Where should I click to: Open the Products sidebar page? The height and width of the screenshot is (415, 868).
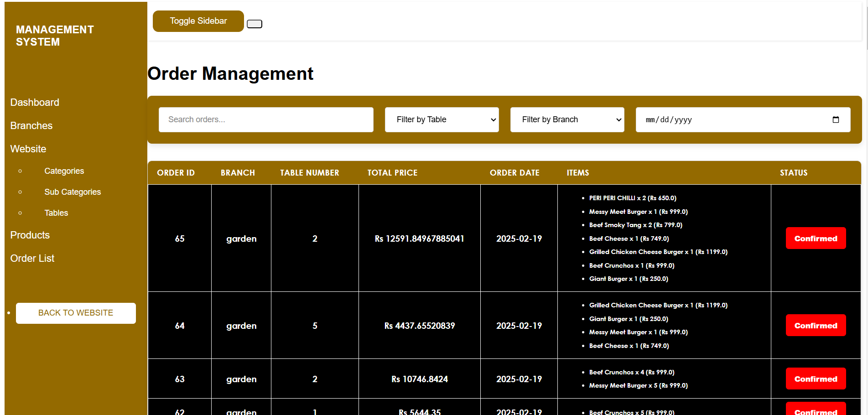coord(30,235)
